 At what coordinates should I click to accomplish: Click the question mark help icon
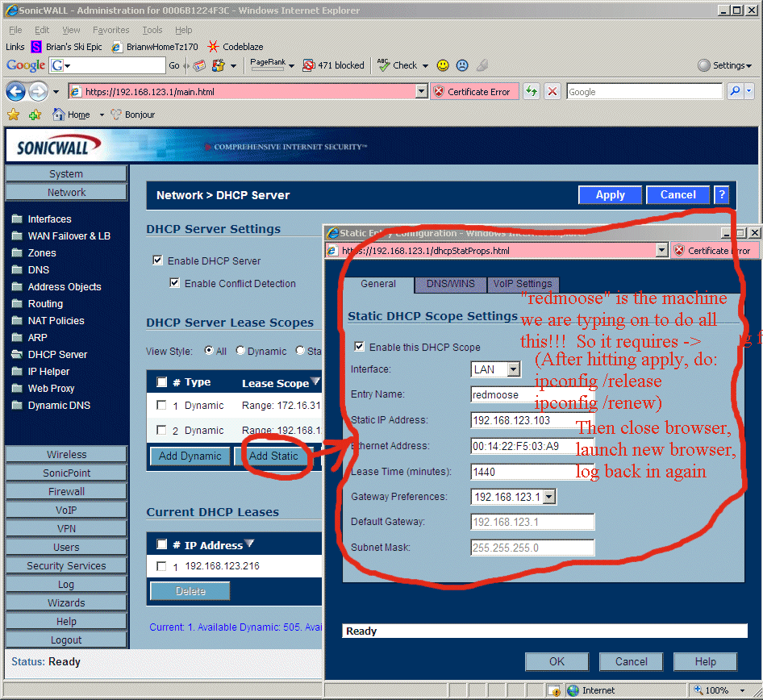click(x=722, y=195)
